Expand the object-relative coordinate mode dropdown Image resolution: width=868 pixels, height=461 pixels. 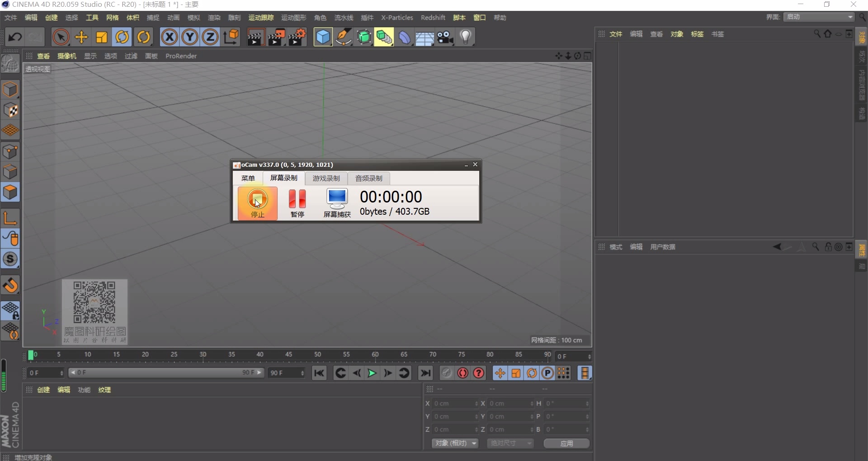[455, 443]
